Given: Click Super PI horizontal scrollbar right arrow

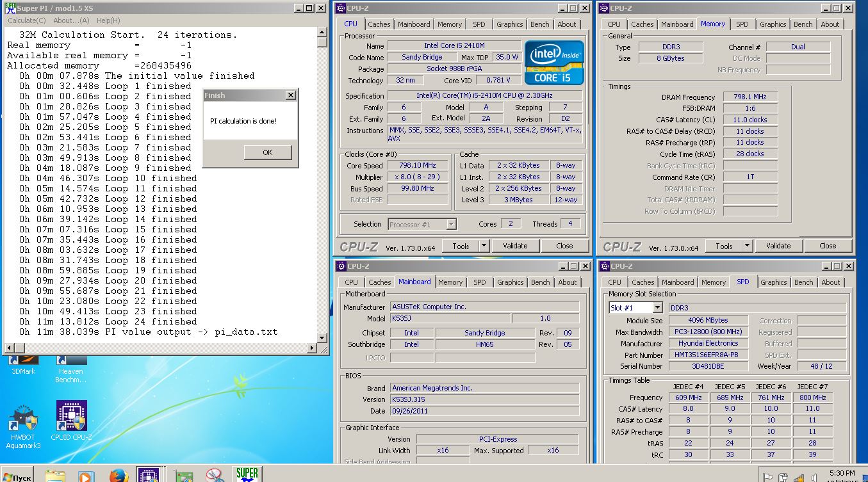Looking at the screenshot, I should 313,348.
